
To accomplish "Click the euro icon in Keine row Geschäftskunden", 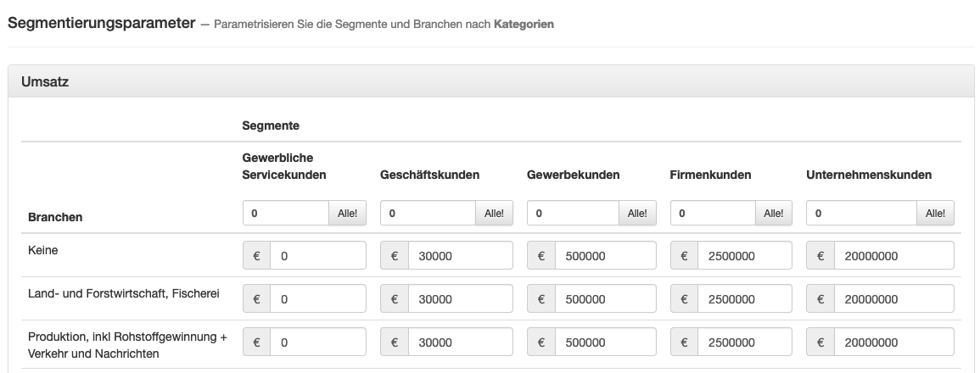I will [x=395, y=255].
